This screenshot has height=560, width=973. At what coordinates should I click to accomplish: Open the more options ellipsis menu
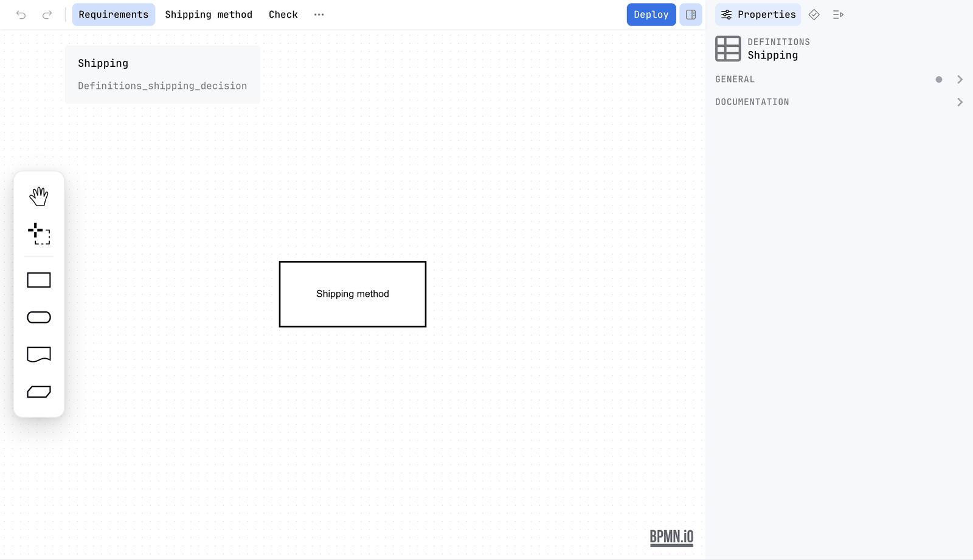(319, 15)
